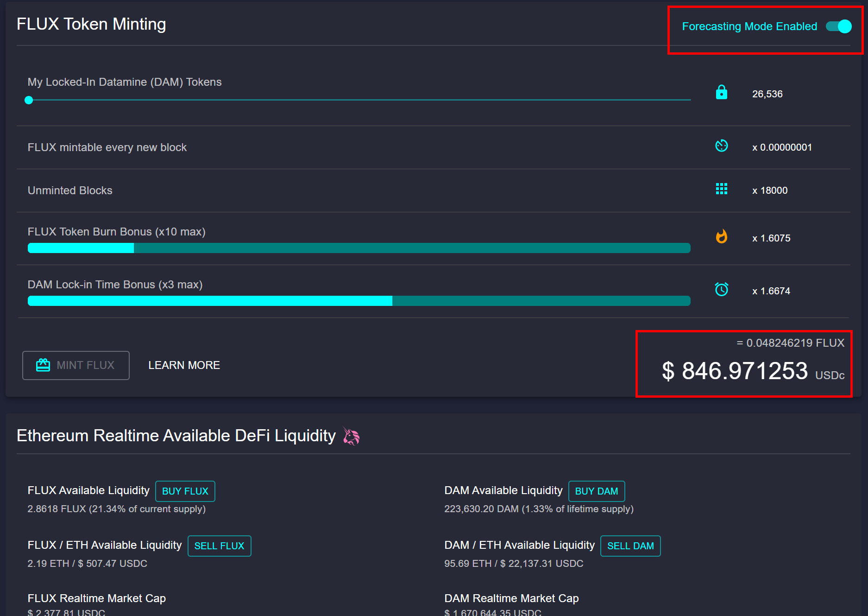Screen dimensions: 868x616
Task: Click the Locked-In DAM Tokens slider handle
Action: coord(29,100)
